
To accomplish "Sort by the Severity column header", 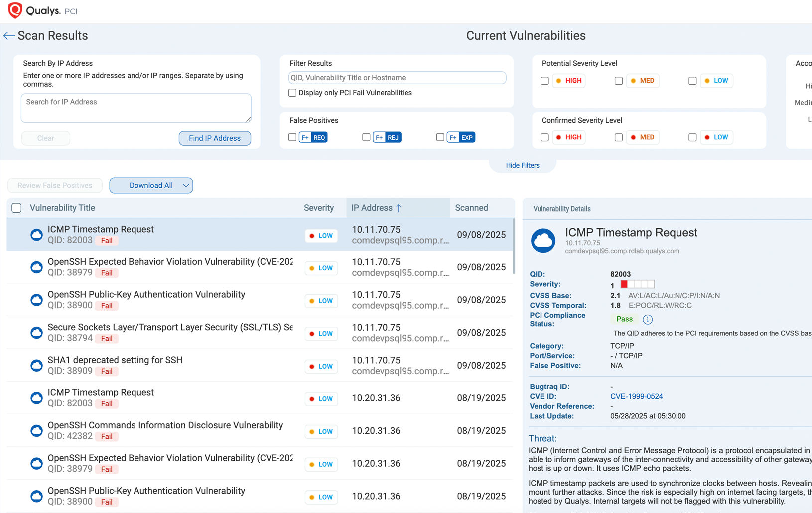I will (318, 208).
